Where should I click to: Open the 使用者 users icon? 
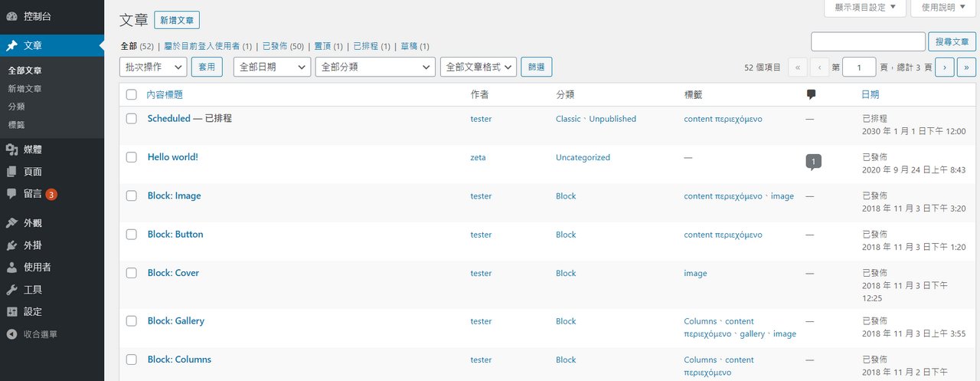click(11, 268)
